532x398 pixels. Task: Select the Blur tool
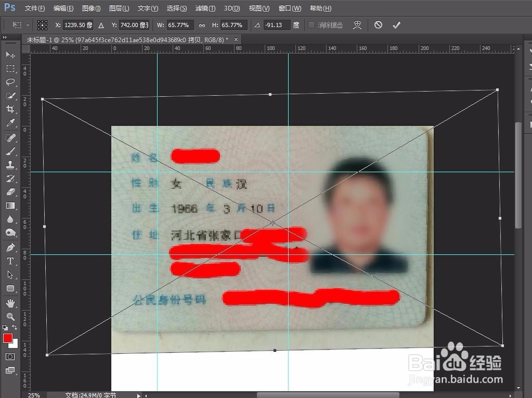click(x=10, y=219)
